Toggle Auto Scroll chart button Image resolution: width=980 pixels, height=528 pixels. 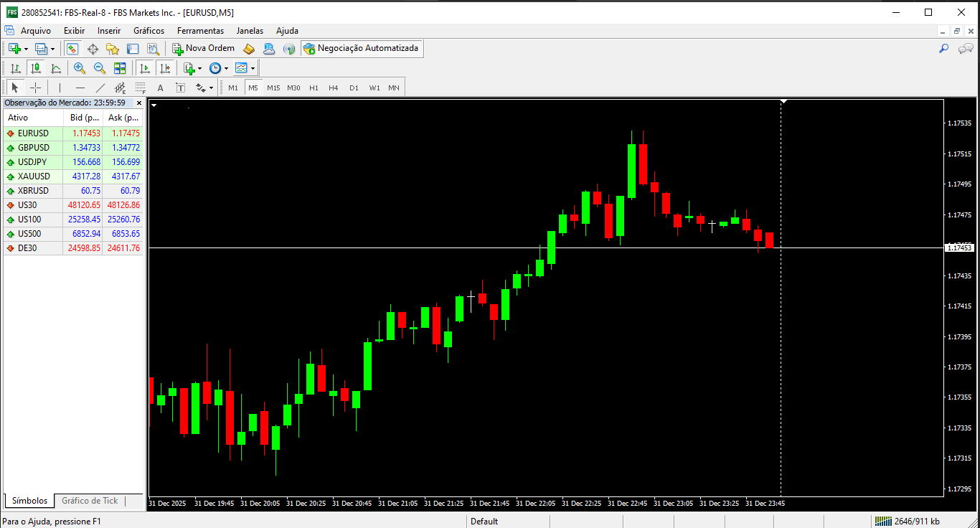(x=145, y=68)
